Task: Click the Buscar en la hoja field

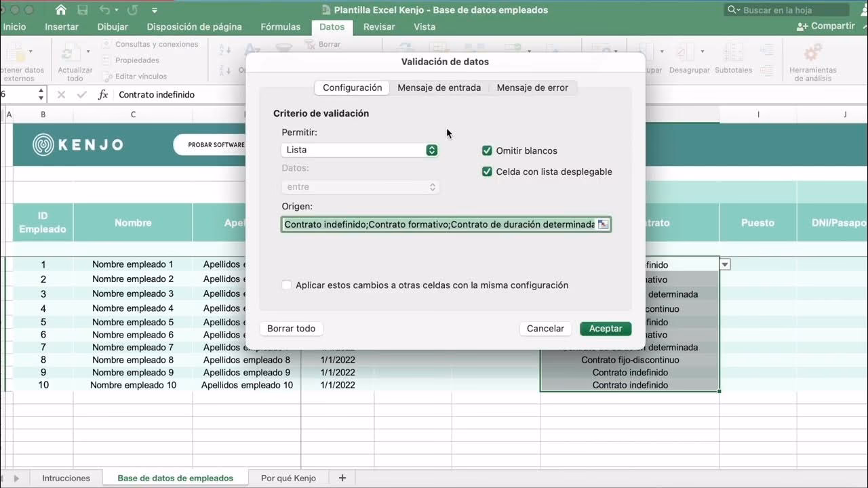Action: (x=787, y=10)
